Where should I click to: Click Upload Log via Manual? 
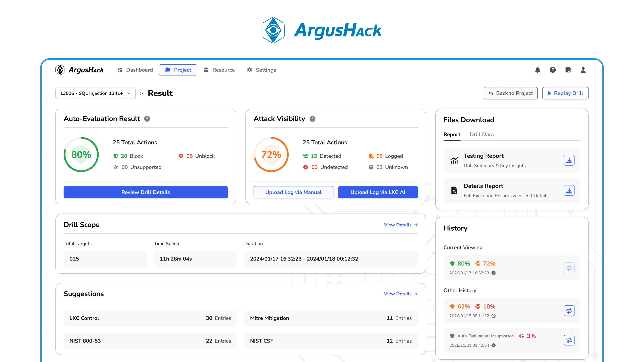pyautogui.click(x=293, y=192)
